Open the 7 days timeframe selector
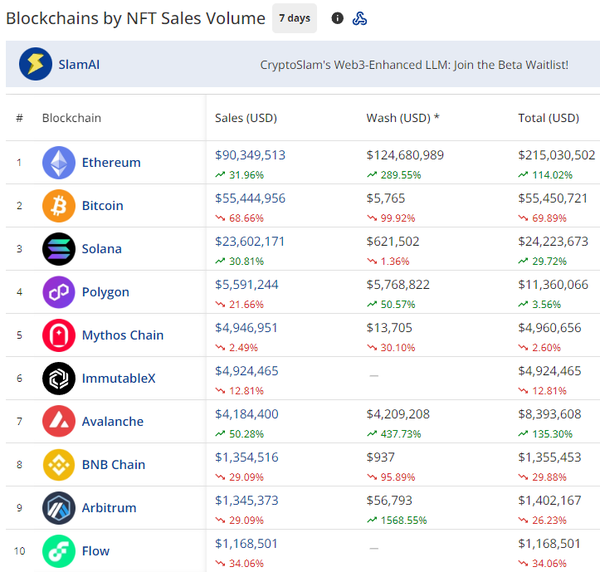600x572 pixels. (294, 18)
